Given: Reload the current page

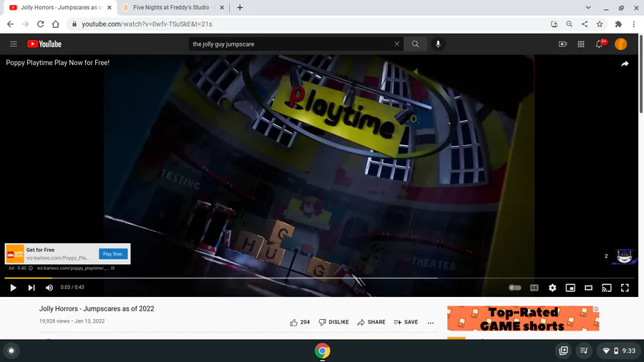Looking at the screenshot, I should (x=40, y=24).
